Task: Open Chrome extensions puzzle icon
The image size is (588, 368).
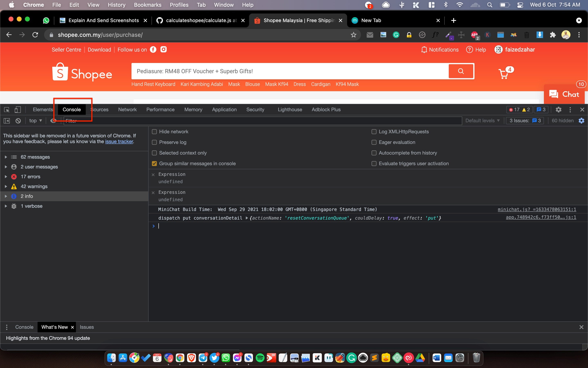Action: pyautogui.click(x=553, y=35)
